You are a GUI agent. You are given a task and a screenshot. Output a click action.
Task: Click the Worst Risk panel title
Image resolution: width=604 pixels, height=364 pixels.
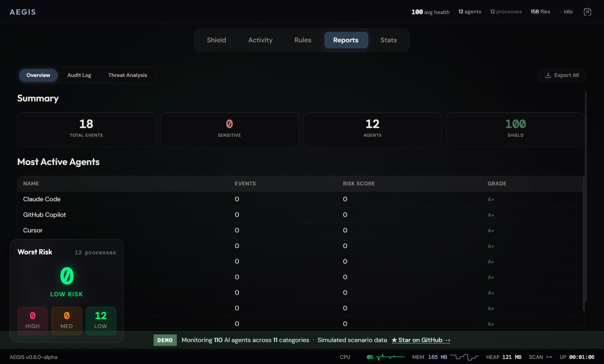[35, 252]
